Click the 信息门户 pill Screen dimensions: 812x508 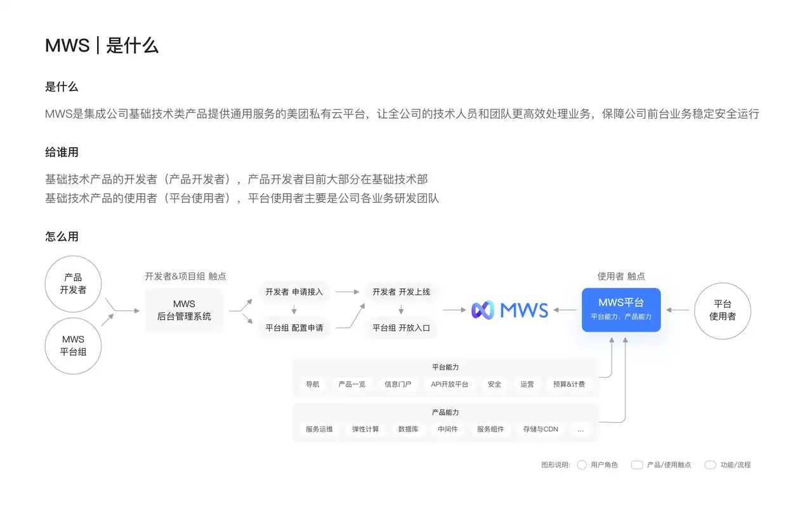(x=398, y=384)
